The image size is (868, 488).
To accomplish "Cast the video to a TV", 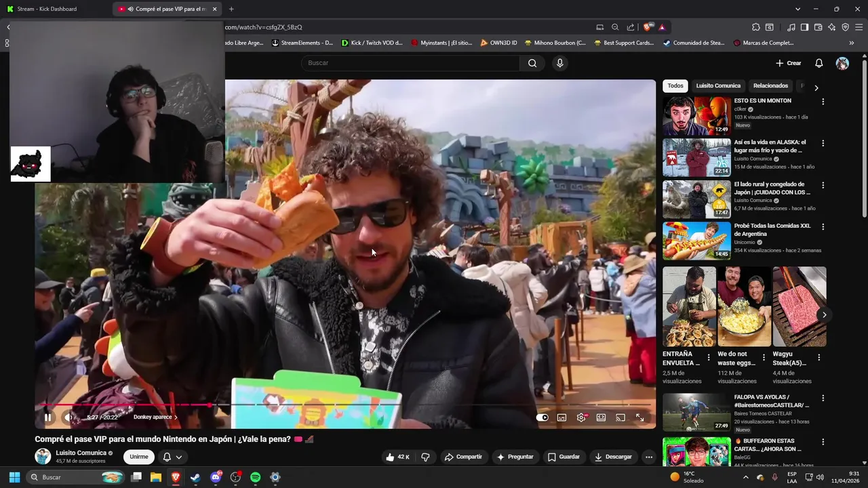I will (x=620, y=418).
